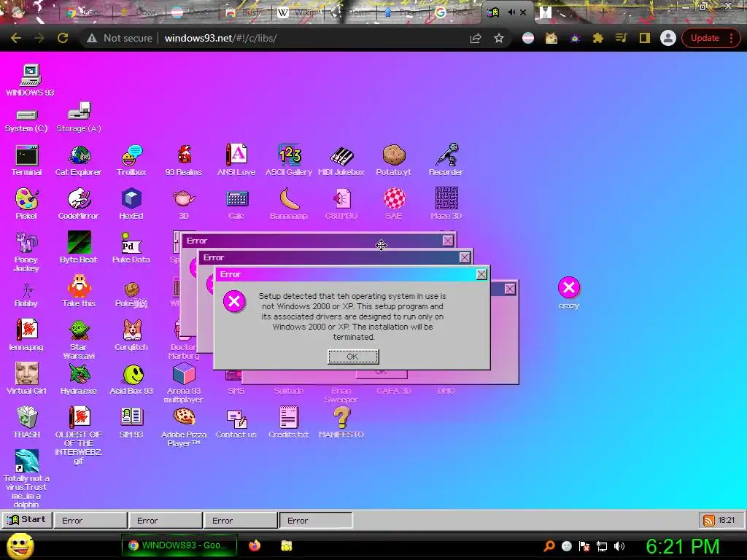Open the Windows 93 Start menu

click(27, 519)
